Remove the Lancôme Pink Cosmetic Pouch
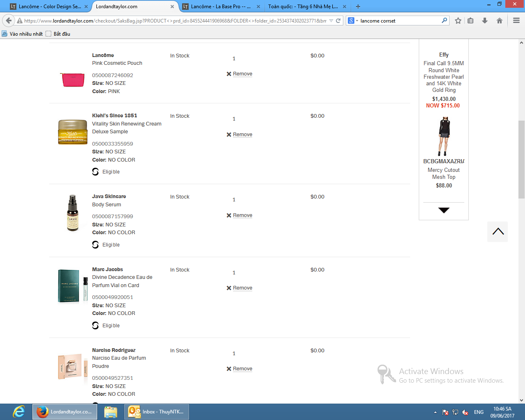Image resolution: width=525 pixels, height=420 pixels. click(242, 74)
